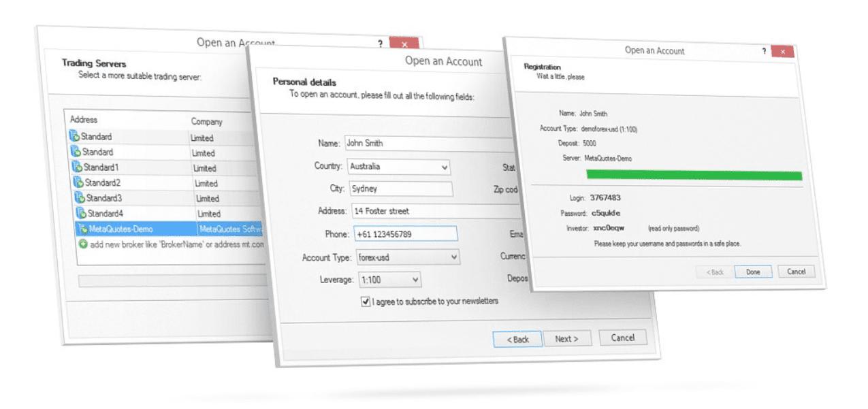Click the green registration progress bar
Viewport: 868px width, 409px height.
tap(694, 176)
